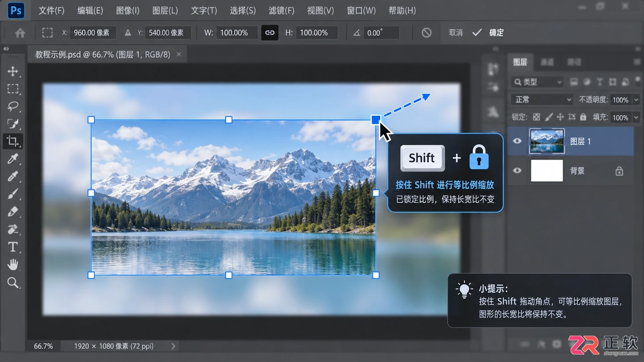Expand the 不透明度 opacity slider arrow

pos(636,100)
